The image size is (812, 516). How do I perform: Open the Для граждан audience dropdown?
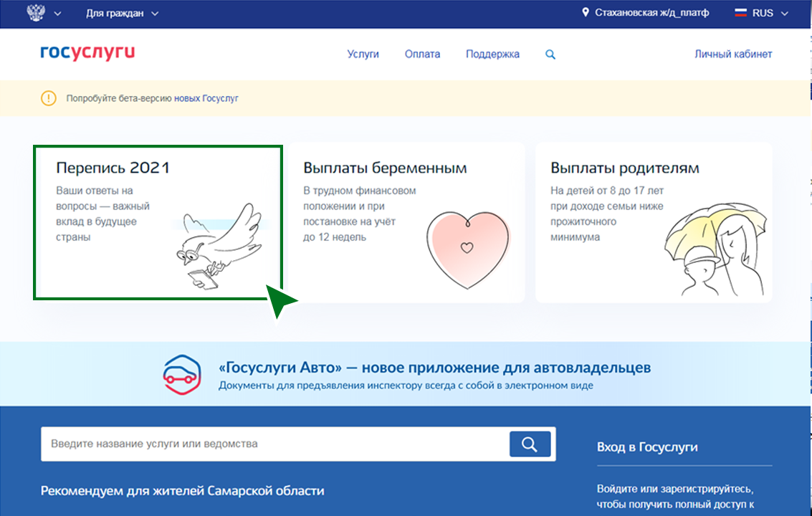click(x=123, y=14)
